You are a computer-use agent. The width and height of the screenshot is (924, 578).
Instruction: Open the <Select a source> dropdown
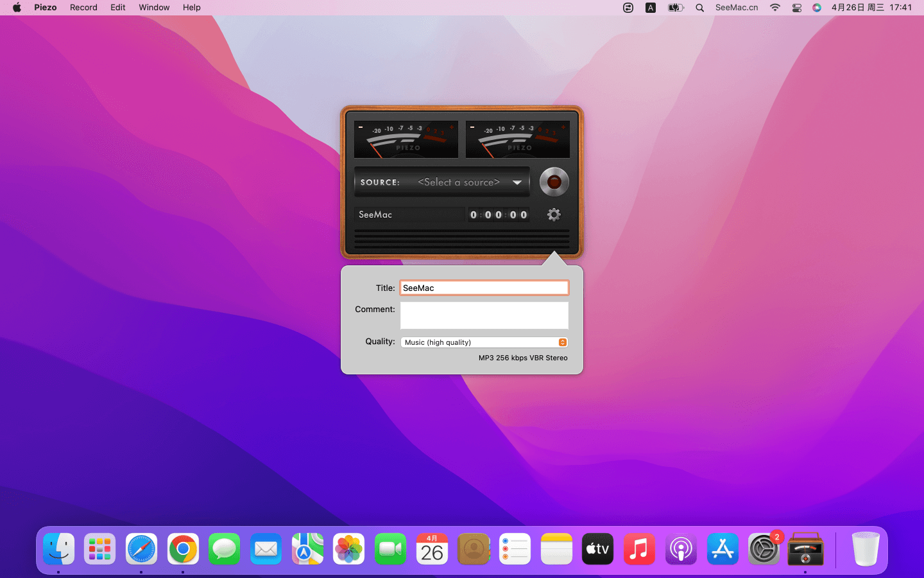pyautogui.click(x=459, y=182)
